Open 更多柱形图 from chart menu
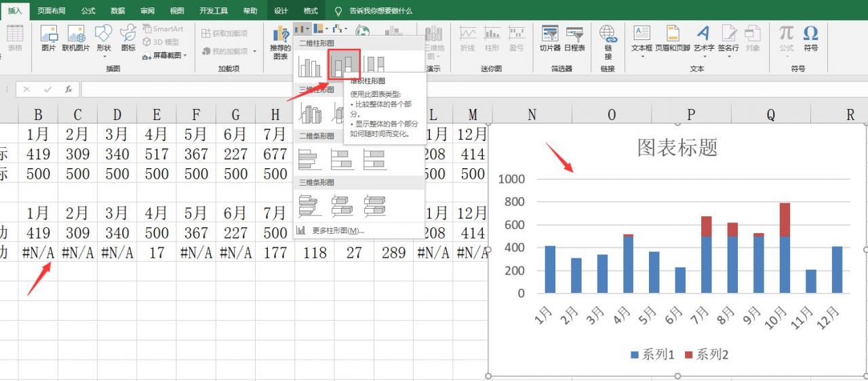Screen dimensions: 868x381 coord(329,230)
